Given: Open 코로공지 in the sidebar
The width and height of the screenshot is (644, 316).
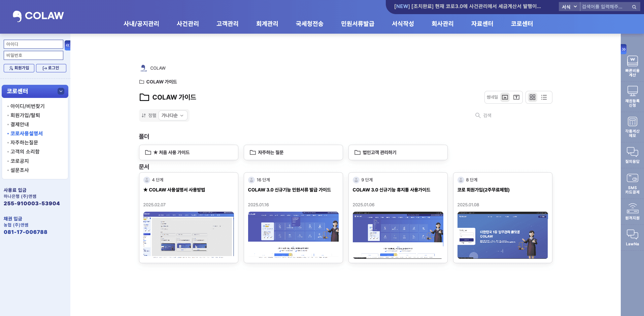Looking at the screenshot, I should [20, 161].
